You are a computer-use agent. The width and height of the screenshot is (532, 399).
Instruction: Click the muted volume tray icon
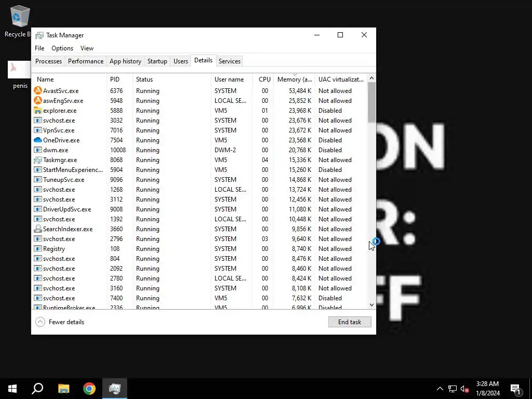coord(464,389)
